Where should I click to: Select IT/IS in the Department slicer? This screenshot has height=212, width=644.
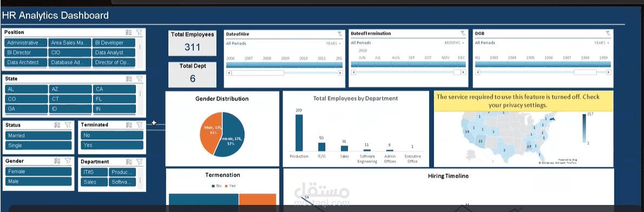point(94,172)
